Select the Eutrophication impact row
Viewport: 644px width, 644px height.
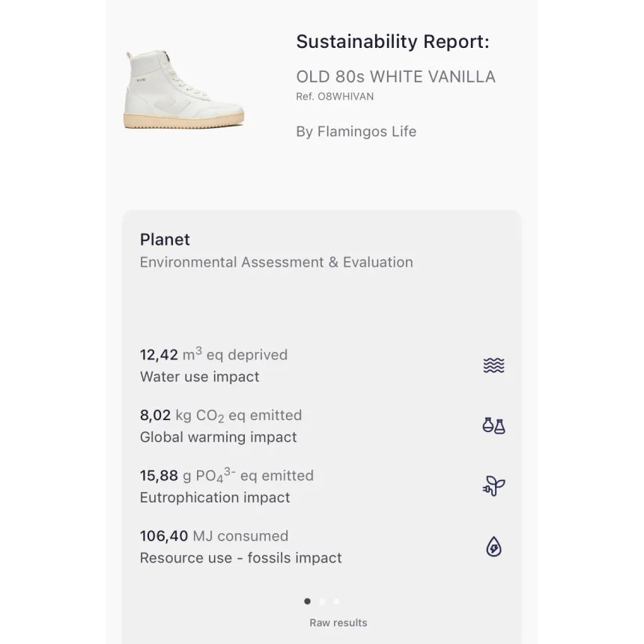[x=322, y=486]
